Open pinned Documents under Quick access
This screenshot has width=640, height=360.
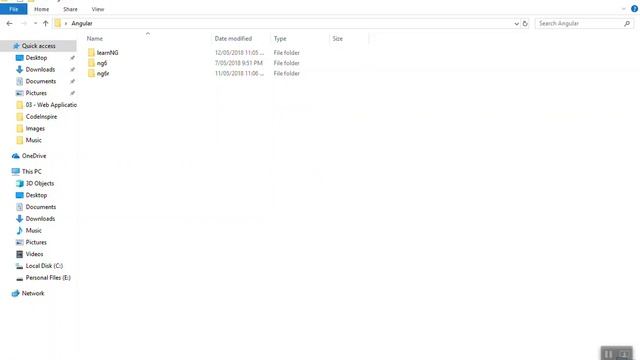tap(40, 81)
